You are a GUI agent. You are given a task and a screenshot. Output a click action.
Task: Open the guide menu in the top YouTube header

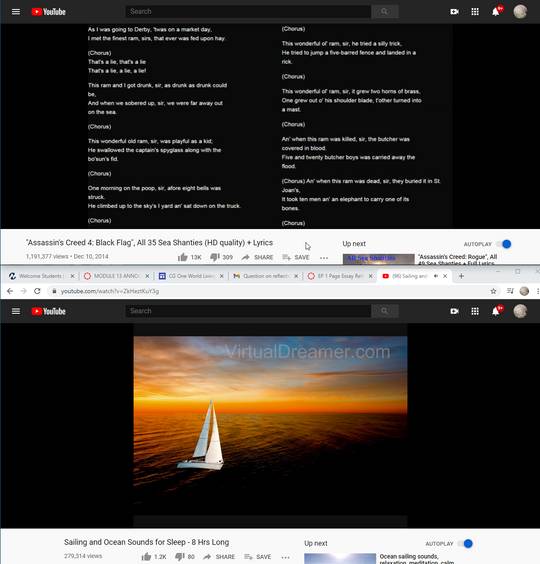pyautogui.click(x=15, y=12)
